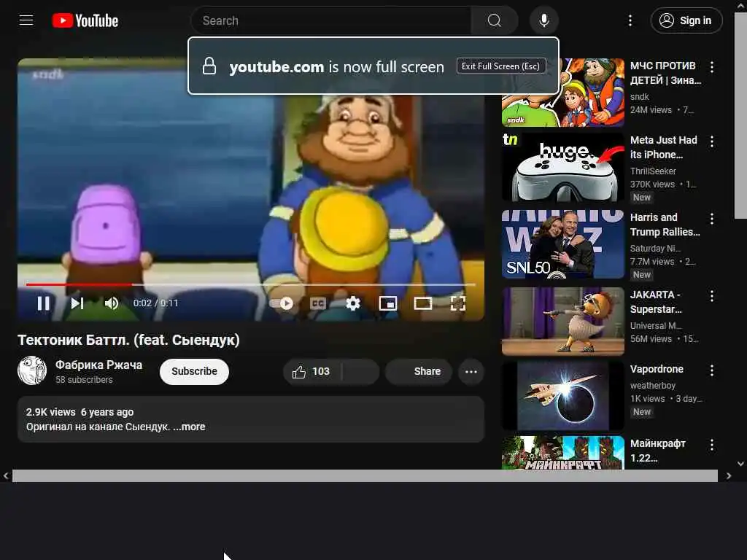This screenshot has height=560, width=747.
Task: Toggle closed captions CC
Action: tap(318, 303)
